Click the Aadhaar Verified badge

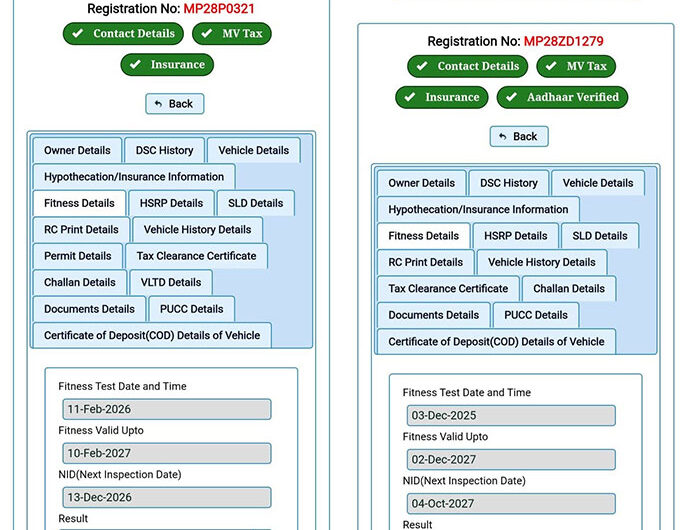[563, 97]
